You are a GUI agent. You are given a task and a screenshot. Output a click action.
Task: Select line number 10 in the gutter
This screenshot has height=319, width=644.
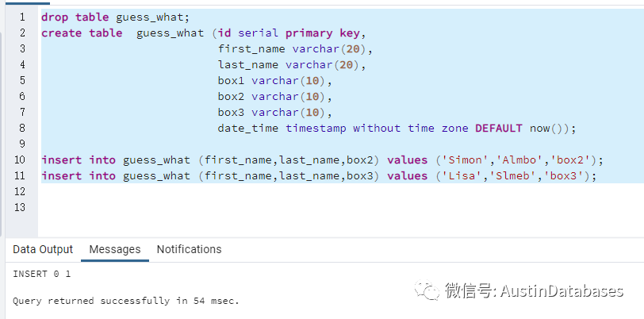(x=19, y=159)
